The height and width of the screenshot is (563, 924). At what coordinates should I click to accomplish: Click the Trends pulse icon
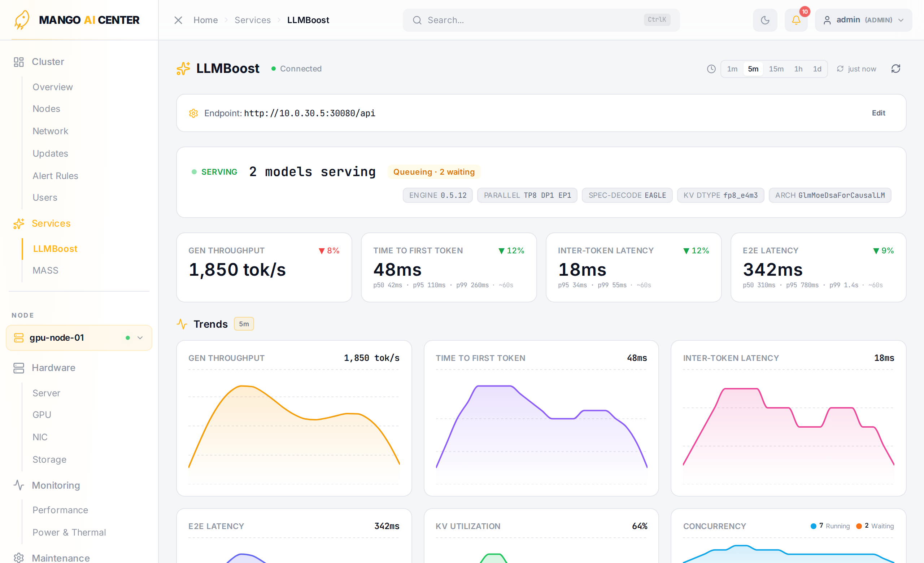tap(182, 324)
